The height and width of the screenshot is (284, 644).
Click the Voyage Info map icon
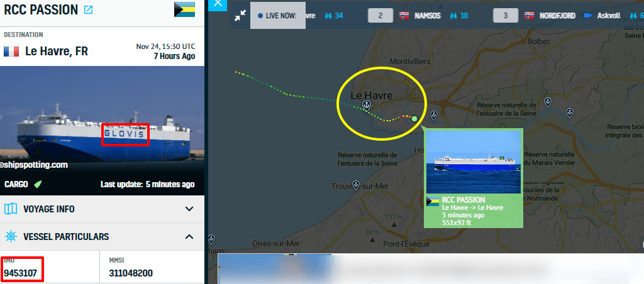click(x=11, y=209)
